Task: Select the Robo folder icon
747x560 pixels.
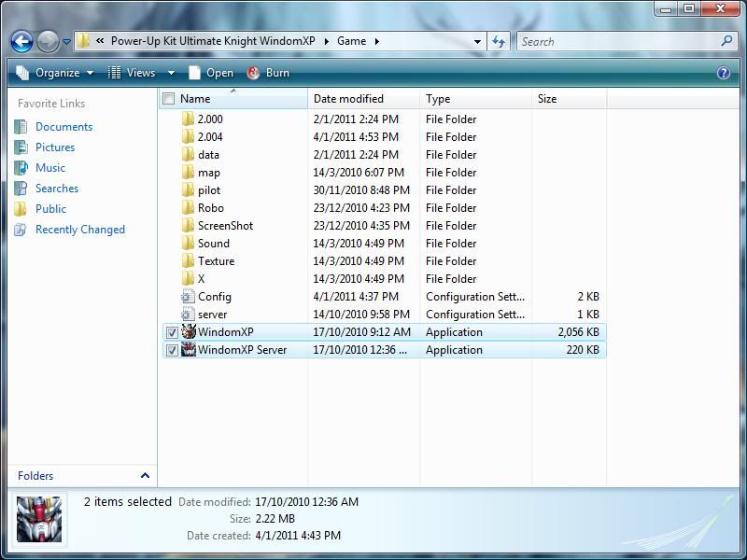Action: [x=189, y=207]
